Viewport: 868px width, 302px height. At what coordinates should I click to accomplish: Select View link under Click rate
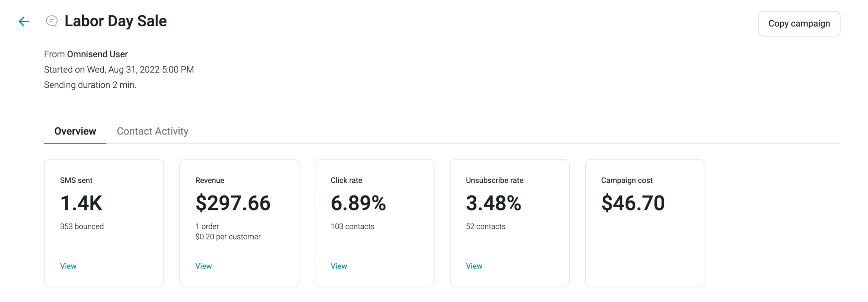pos(339,266)
